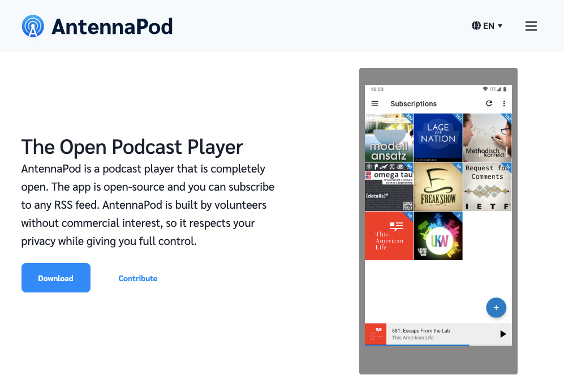Screen dimensions: 564x392
Task: Click the AntennaPod antenna logo
Action: [x=33, y=25]
